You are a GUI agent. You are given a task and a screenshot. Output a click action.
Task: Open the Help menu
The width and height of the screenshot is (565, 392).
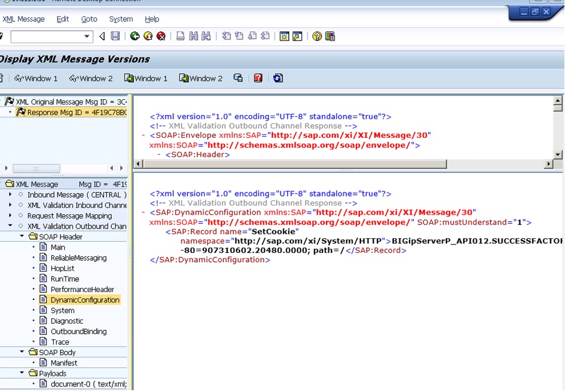(x=152, y=19)
